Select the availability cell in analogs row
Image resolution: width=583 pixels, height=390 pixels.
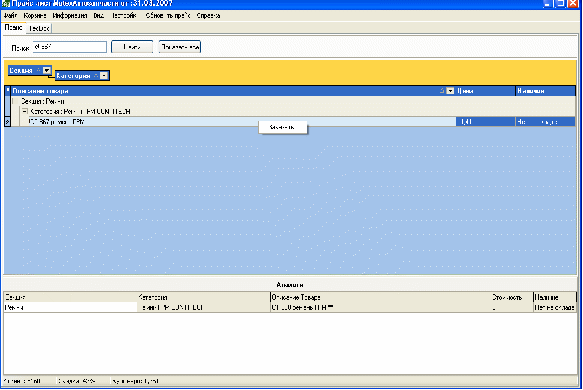click(x=555, y=307)
